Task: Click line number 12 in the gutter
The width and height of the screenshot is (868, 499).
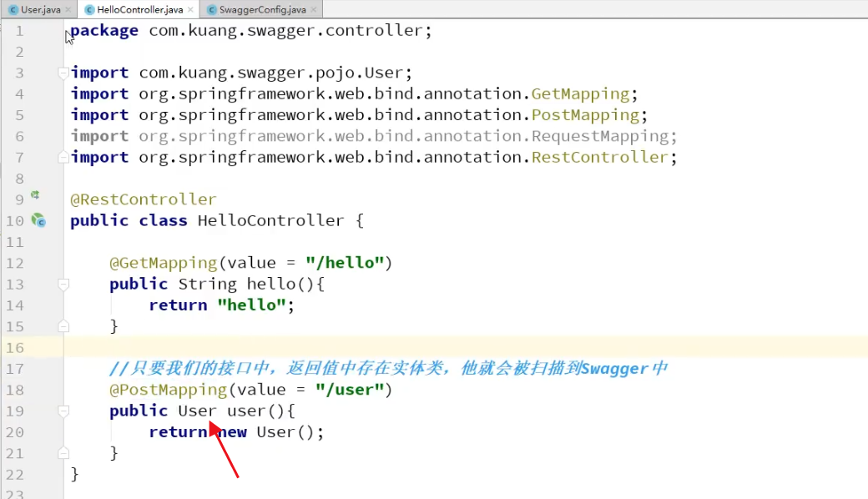Action: (15, 264)
